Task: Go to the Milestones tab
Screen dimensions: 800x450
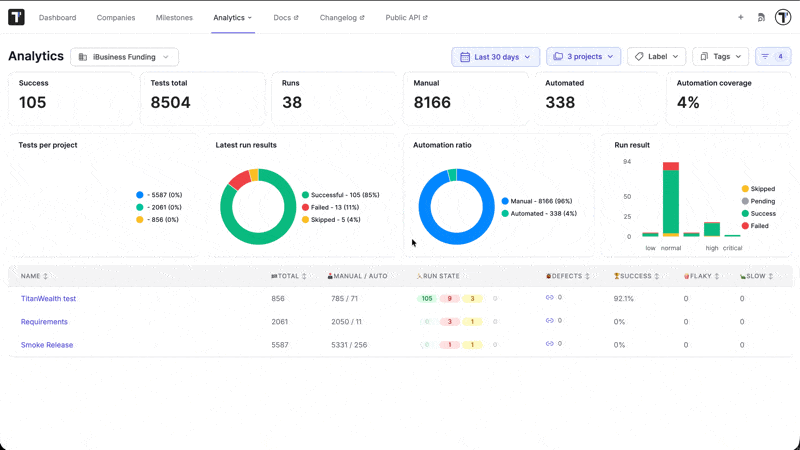Action: (x=174, y=17)
